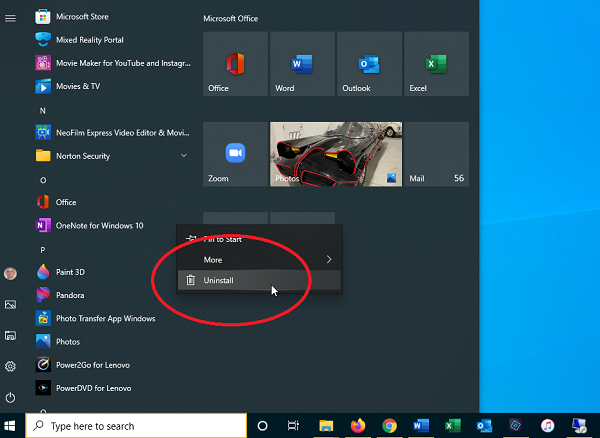Screen dimensions: 600x438
Task: Launch the Zoom tile
Action: click(x=235, y=154)
